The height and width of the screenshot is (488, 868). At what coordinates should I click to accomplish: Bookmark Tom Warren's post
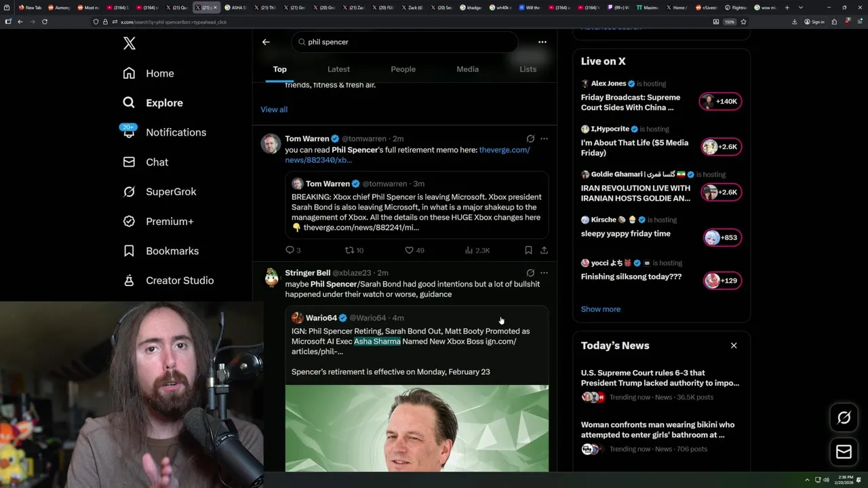point(528,250)
